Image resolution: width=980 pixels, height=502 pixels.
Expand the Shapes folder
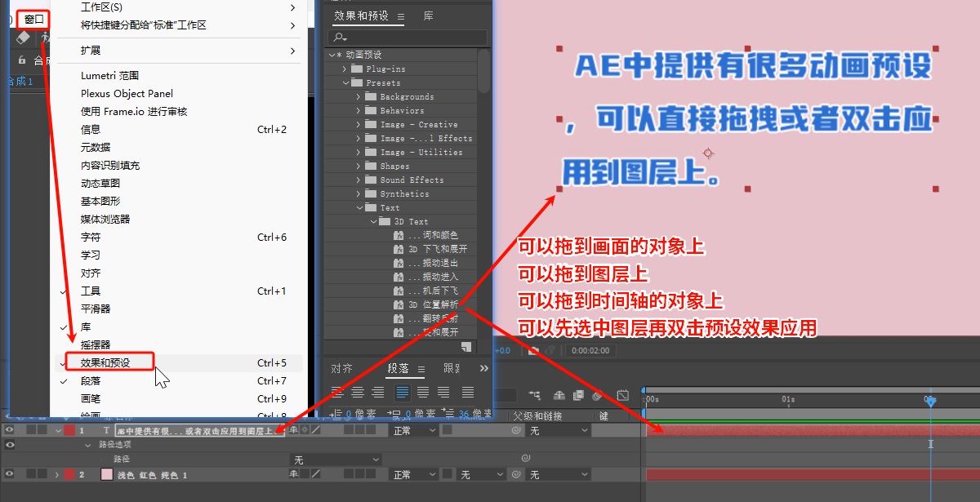359,167
